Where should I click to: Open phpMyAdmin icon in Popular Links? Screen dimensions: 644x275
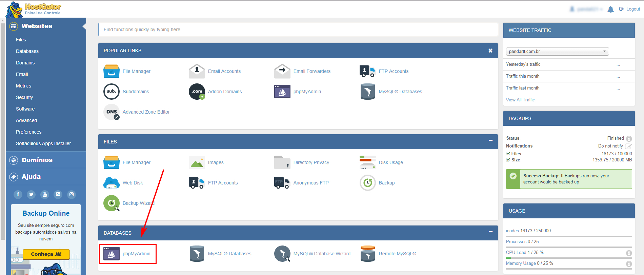(282, 92)
